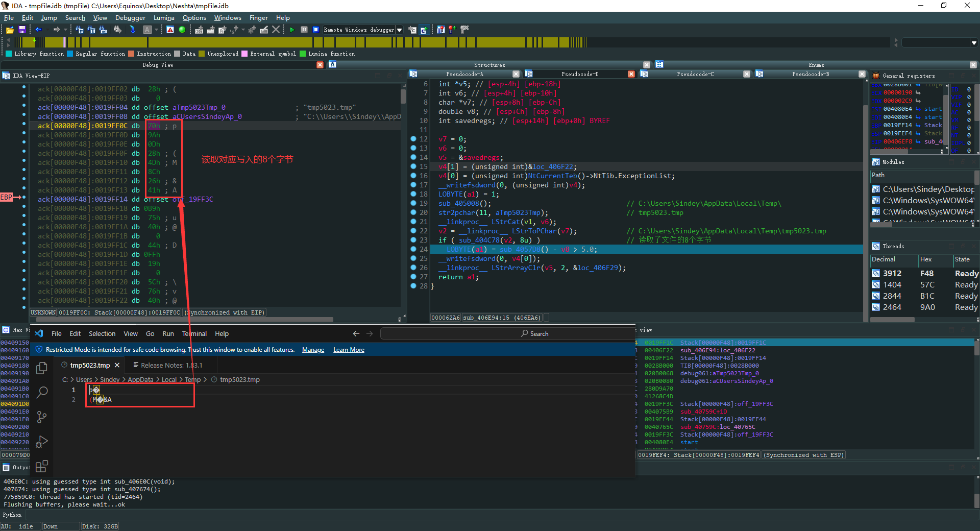The height and width of the screenshot is (531, 980).
Task: Terminate the process with the stop button
Action: click(316, 30)
